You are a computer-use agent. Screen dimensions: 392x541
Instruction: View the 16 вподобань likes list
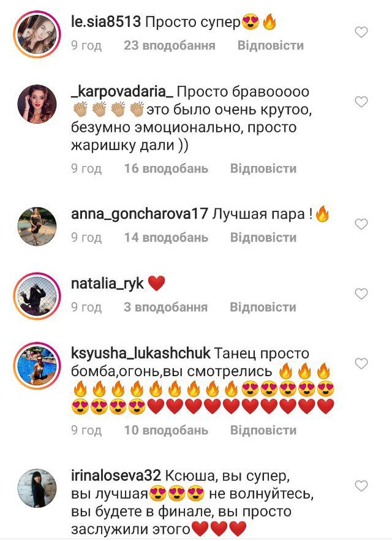click(x=166, y=168)
